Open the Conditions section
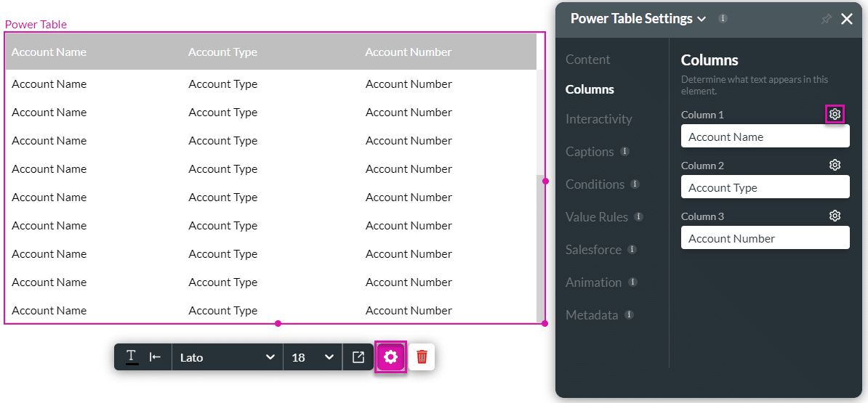This screenshot has height=403, width=868. 595,184
